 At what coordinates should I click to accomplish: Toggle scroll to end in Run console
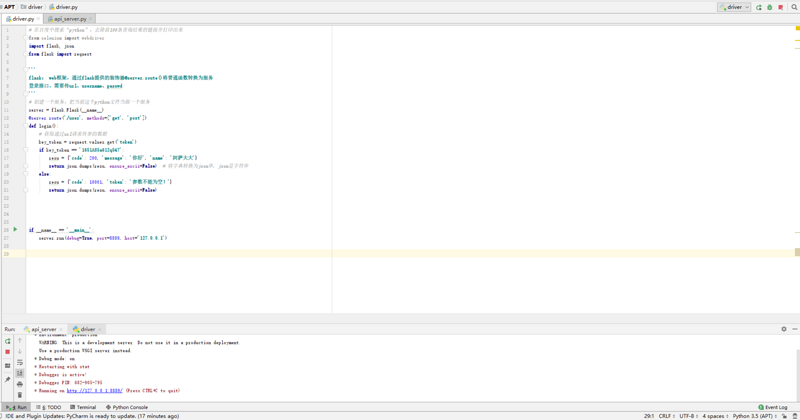click(x=20, y=374)
